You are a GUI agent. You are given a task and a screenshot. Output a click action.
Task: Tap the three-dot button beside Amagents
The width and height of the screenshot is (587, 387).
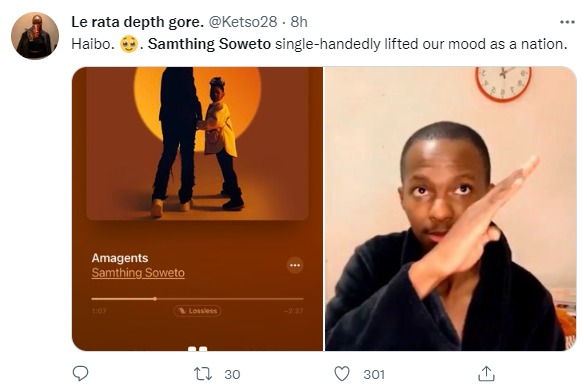pos(295,265)
